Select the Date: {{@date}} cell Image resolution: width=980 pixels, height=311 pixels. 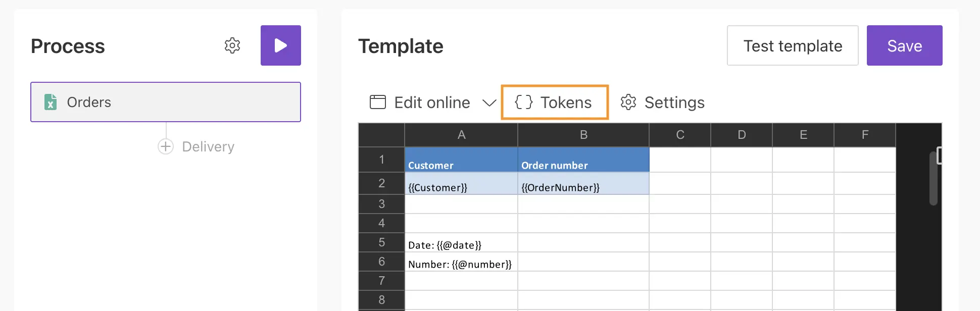coord(461,242)
